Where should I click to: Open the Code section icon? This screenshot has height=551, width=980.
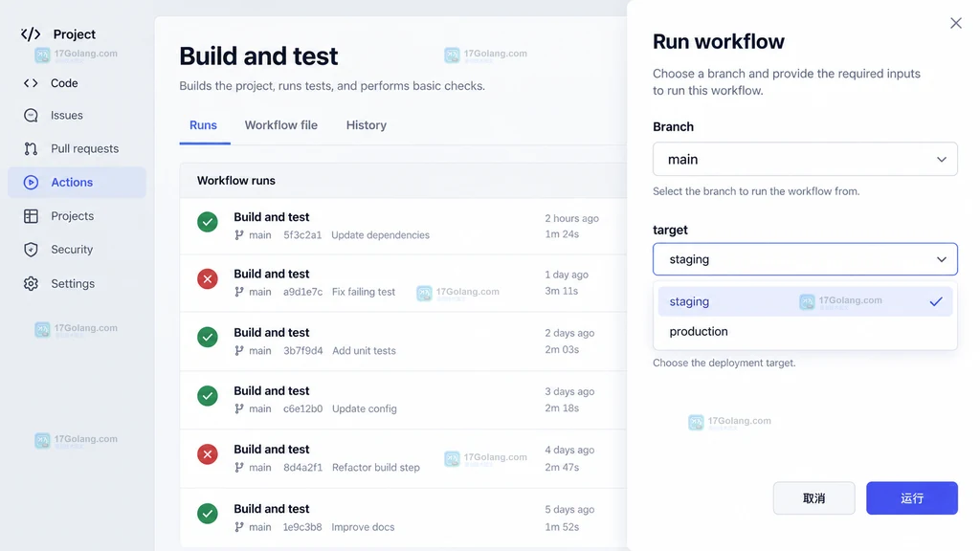[31, 83]
